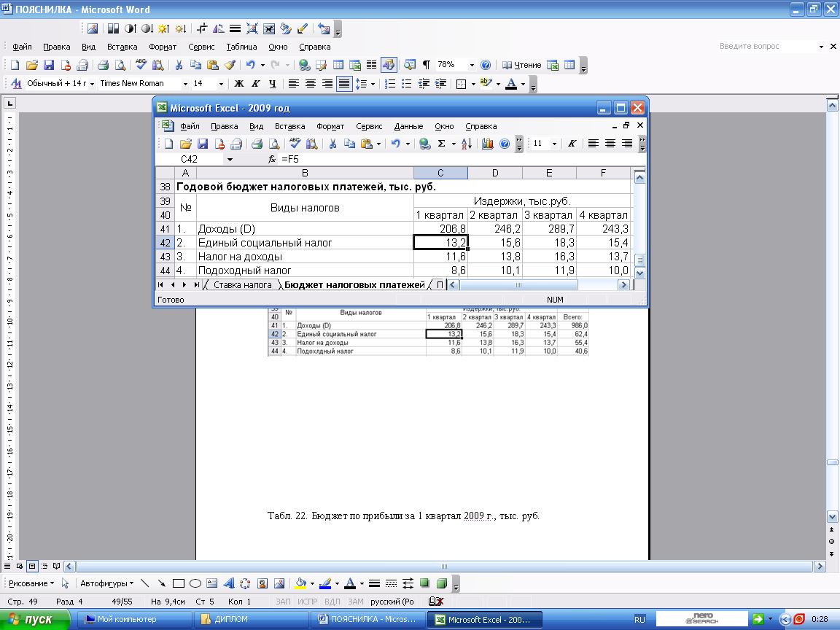Expand the 78% zoom dropdown

[x=472, y=65]
